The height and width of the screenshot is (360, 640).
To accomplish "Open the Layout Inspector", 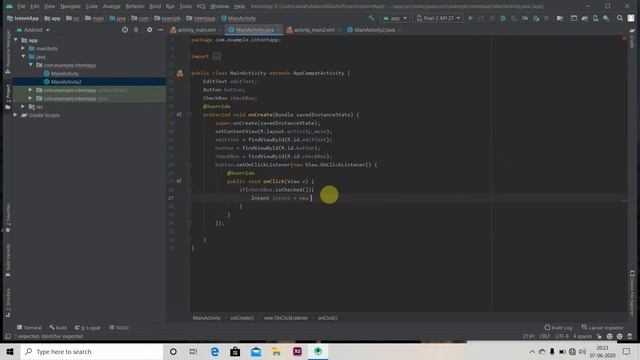I will (602, 327).
